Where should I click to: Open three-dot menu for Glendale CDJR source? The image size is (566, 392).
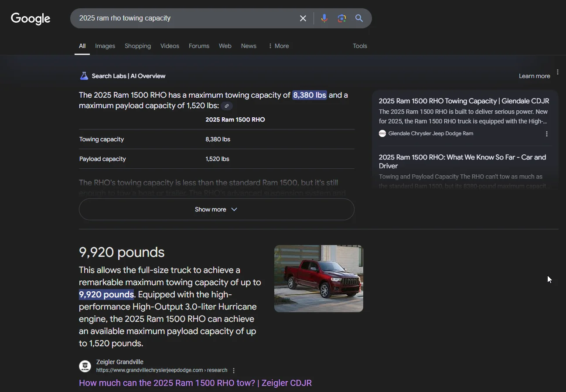pos(547,134)
